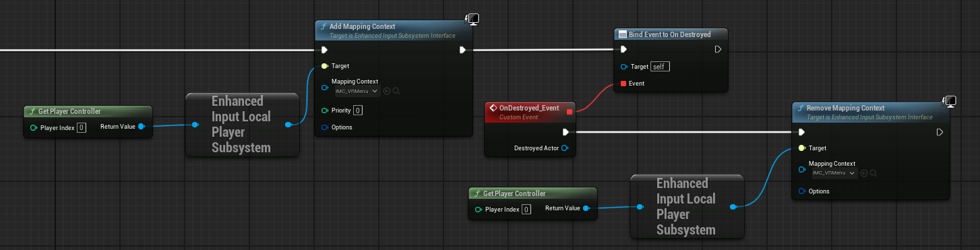Click Return Value pin on Get Player Controller feeding Add Mapping Context
The image size is (980, 250).
[x=141, y=127]
